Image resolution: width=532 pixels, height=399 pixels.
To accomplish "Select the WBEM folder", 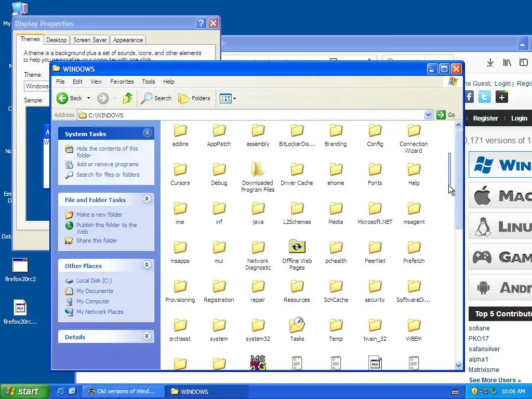I will (414, 330).
